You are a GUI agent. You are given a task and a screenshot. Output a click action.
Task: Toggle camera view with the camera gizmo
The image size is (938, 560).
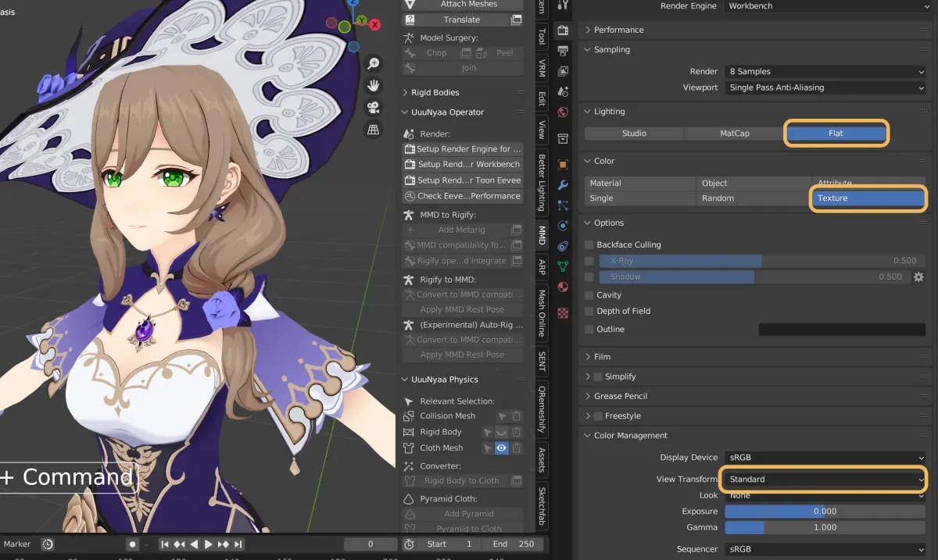pos(374,107)
